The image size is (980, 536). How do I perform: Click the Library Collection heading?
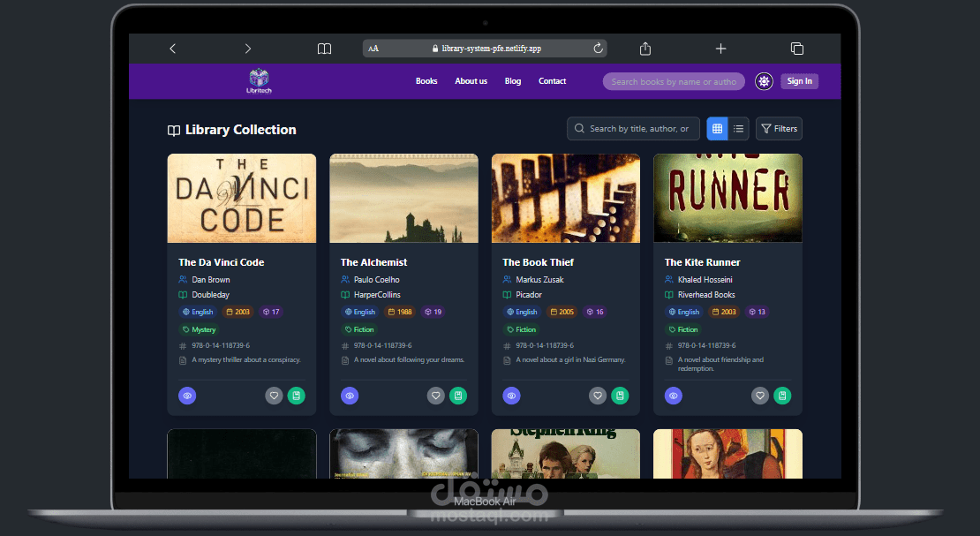pos(241,130)
